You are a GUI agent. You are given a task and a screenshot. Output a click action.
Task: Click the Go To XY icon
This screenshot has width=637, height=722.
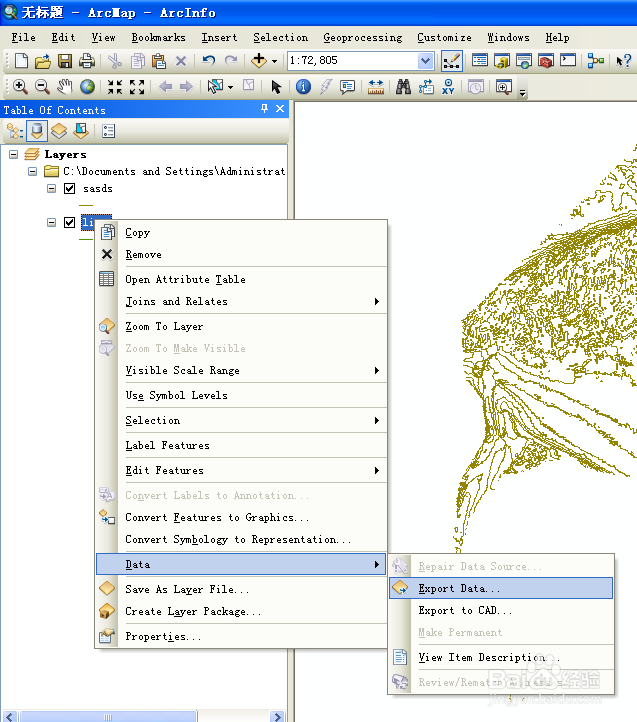point(448,87)
